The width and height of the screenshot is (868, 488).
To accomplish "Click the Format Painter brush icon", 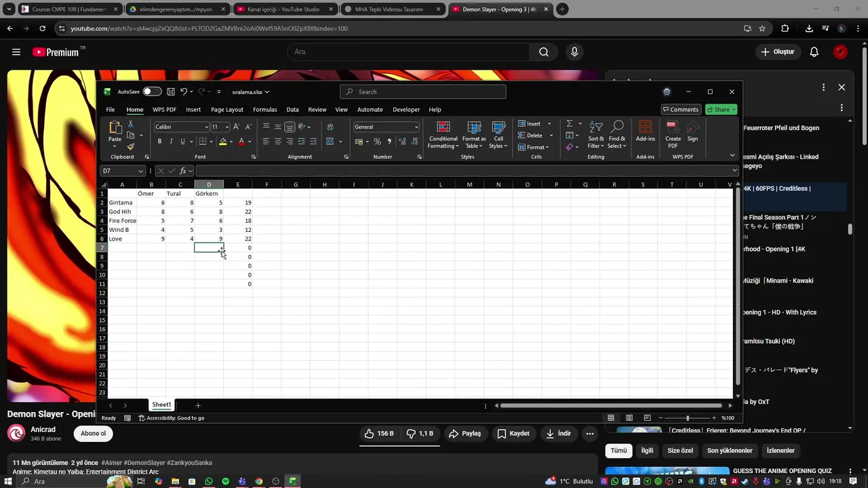I will tap(131, 146).
